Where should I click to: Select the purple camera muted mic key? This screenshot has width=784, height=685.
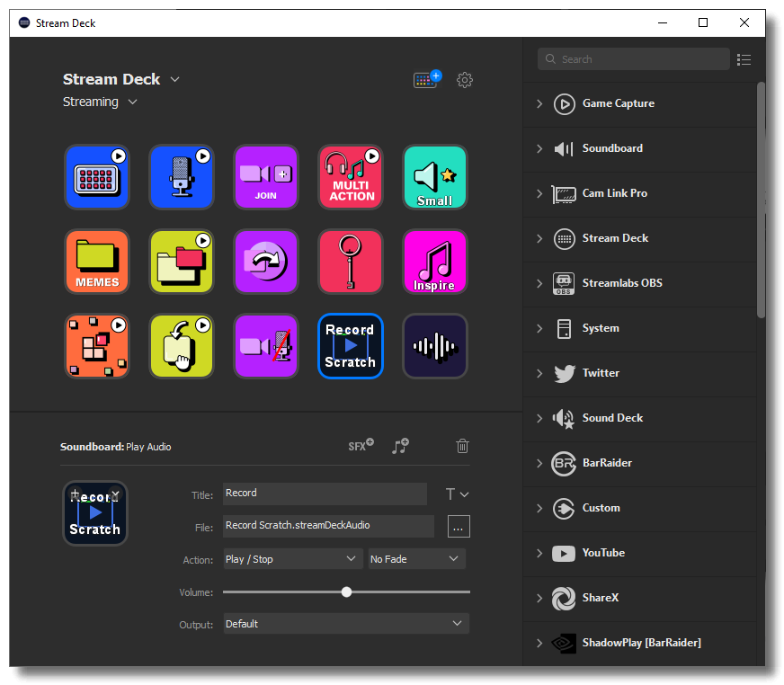(x=266, y=346)
